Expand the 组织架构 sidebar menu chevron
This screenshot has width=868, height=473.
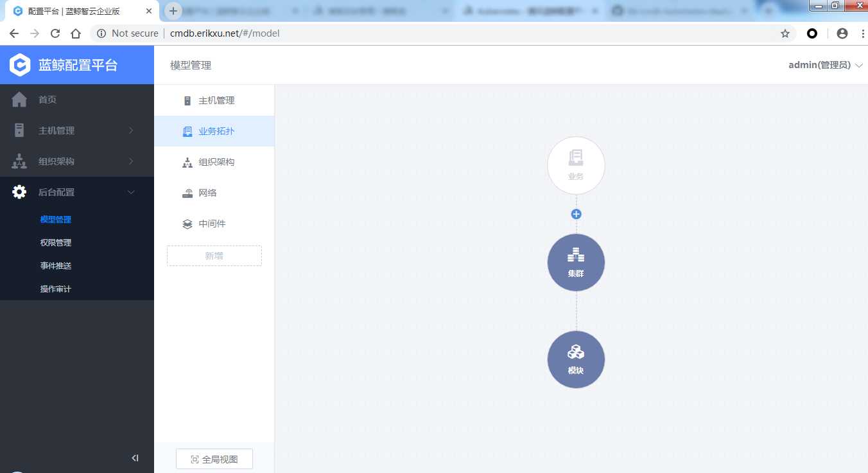(x=131, y=161)
